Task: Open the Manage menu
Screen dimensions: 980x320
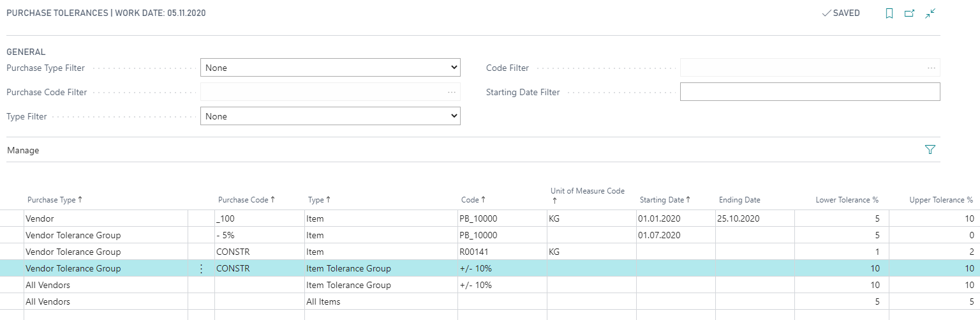Action: point(23,150)
